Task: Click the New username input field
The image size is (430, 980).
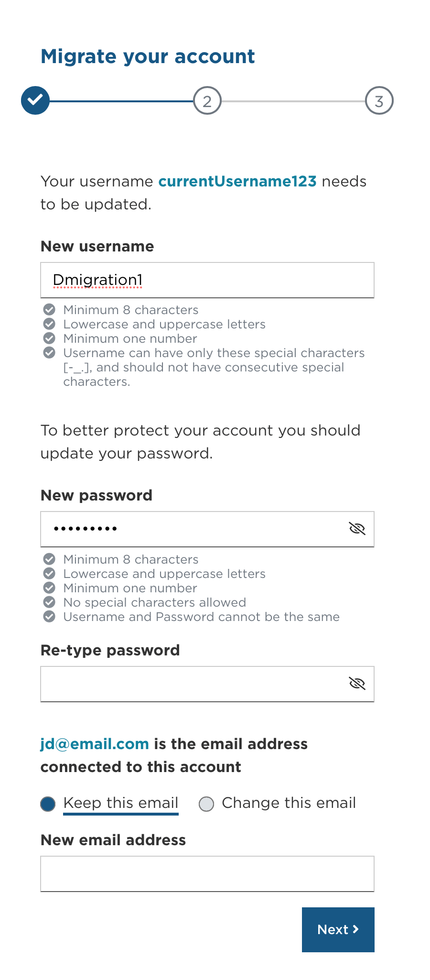Action: [x=207, y=280]
